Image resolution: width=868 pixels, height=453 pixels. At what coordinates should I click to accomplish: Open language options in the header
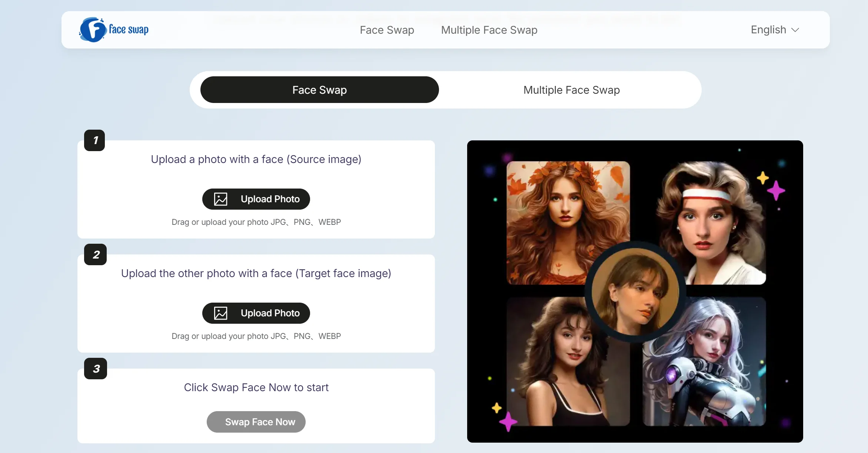point(774,30)
